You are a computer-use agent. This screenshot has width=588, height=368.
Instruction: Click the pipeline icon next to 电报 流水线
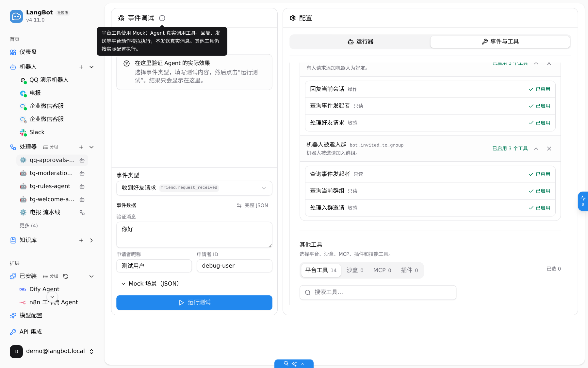tap(82, 213)
